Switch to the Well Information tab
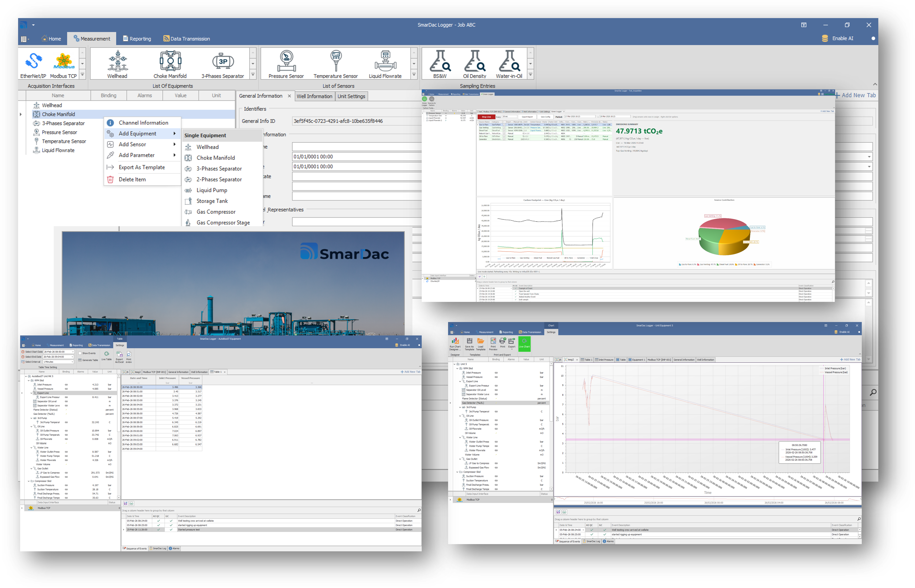 tap(314, 96)
